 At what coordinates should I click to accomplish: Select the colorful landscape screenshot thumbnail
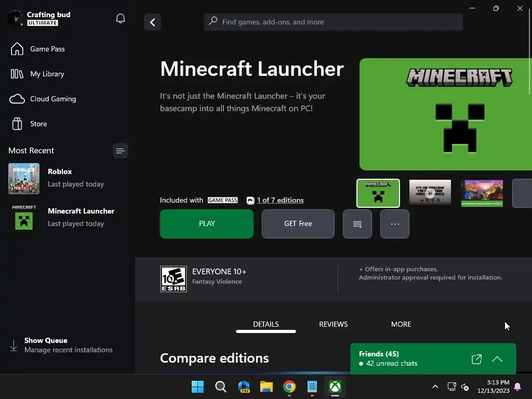point(482,193)
